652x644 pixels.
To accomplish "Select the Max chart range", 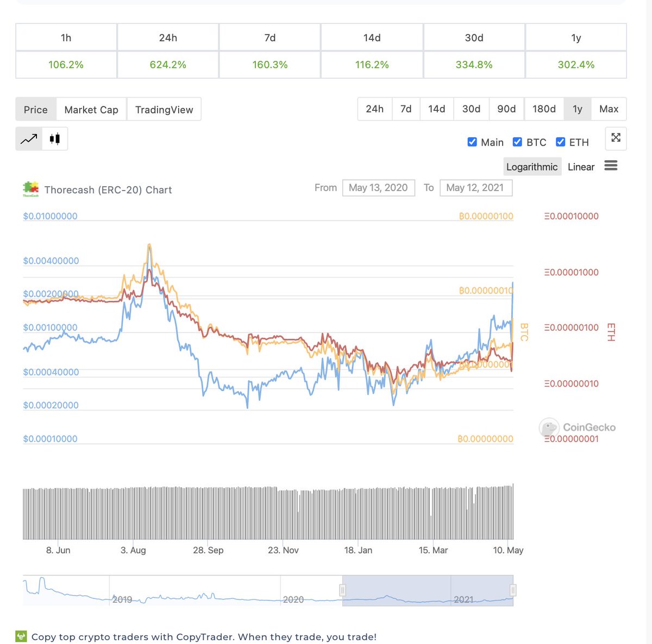I will tap(609, 109).
